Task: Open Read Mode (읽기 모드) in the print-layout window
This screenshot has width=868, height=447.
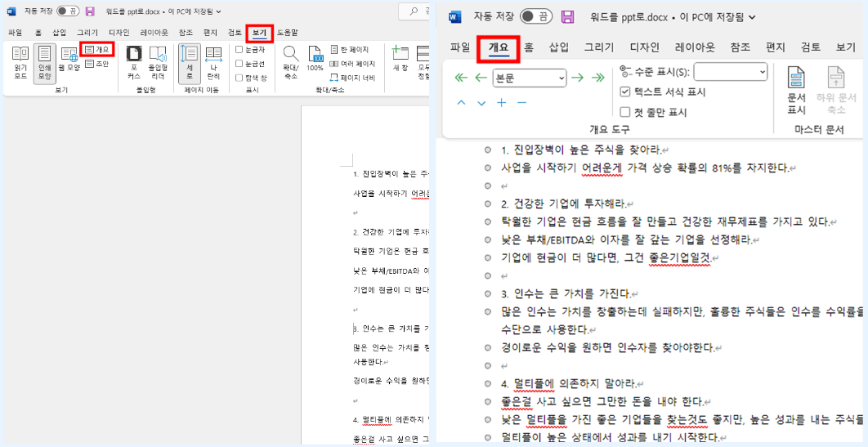Action: 20,63
